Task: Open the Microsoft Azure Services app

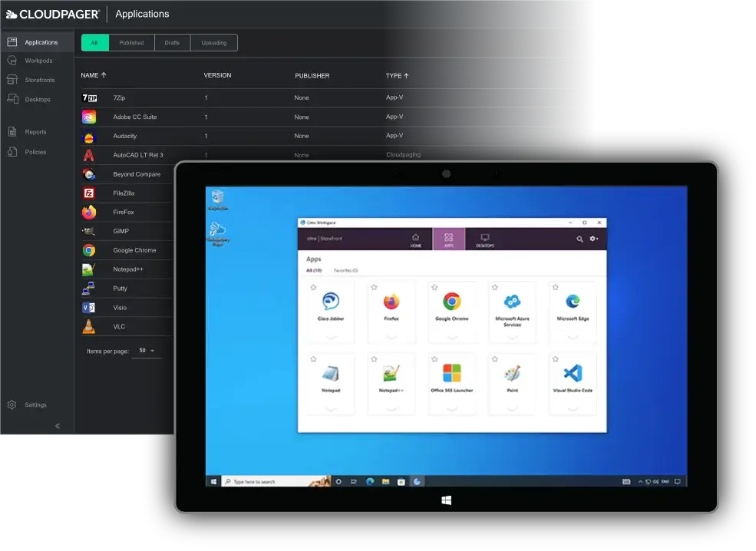Action: tap(512, 302)
